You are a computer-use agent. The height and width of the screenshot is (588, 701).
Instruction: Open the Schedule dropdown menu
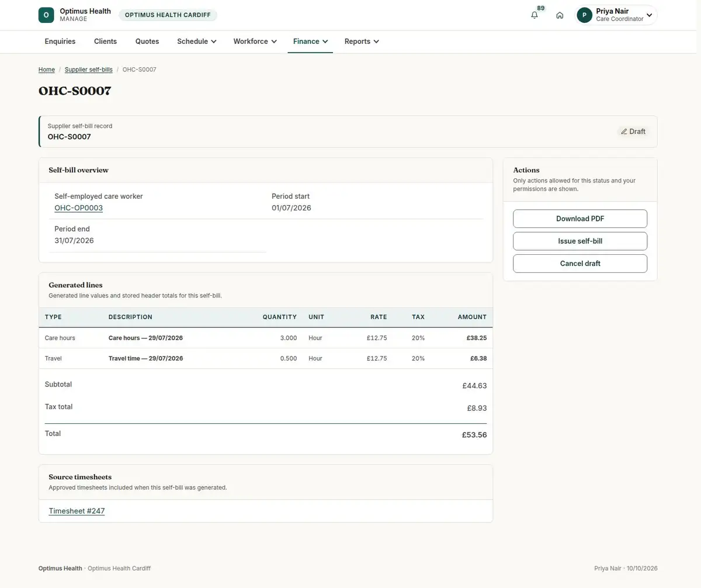point(197,41)
